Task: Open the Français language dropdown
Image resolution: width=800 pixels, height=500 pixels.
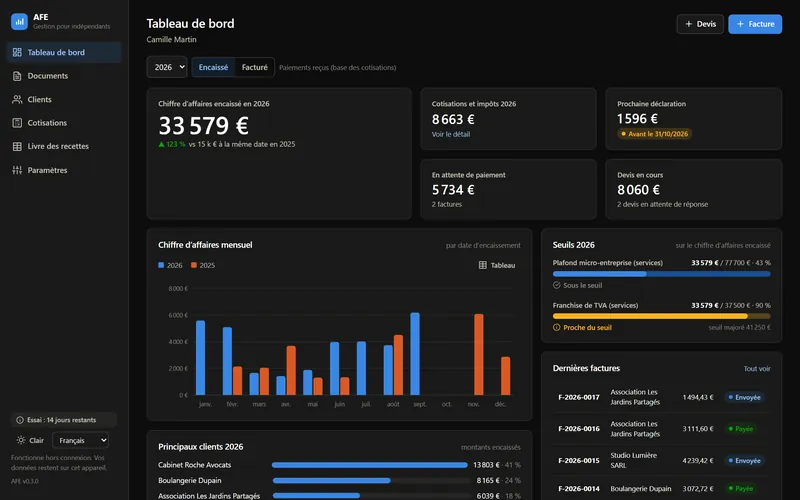Action: tap(81, 440)
